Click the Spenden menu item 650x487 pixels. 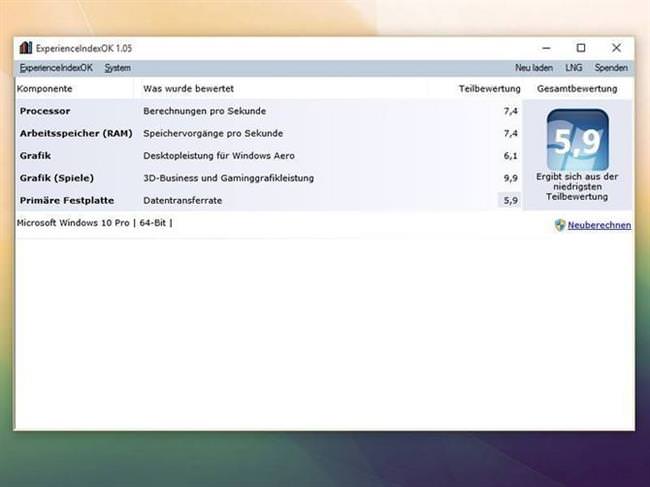(x=611, y=68)
